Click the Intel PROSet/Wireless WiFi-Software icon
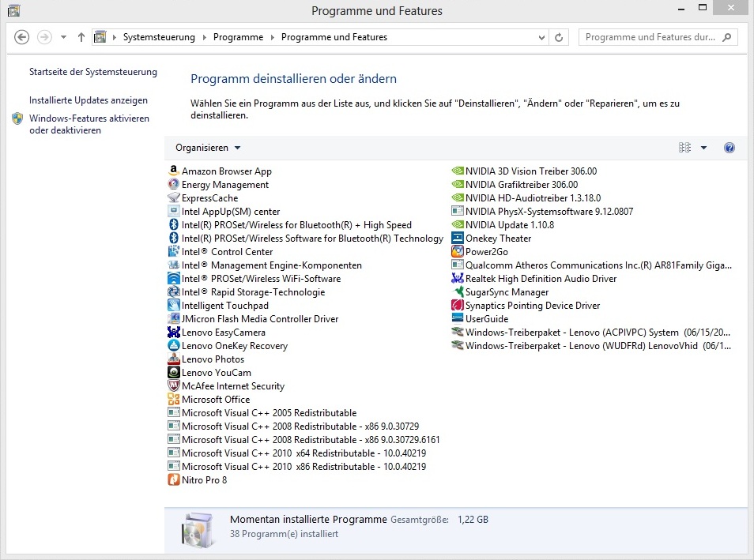The image size is (754, 560). coord(174,278)
